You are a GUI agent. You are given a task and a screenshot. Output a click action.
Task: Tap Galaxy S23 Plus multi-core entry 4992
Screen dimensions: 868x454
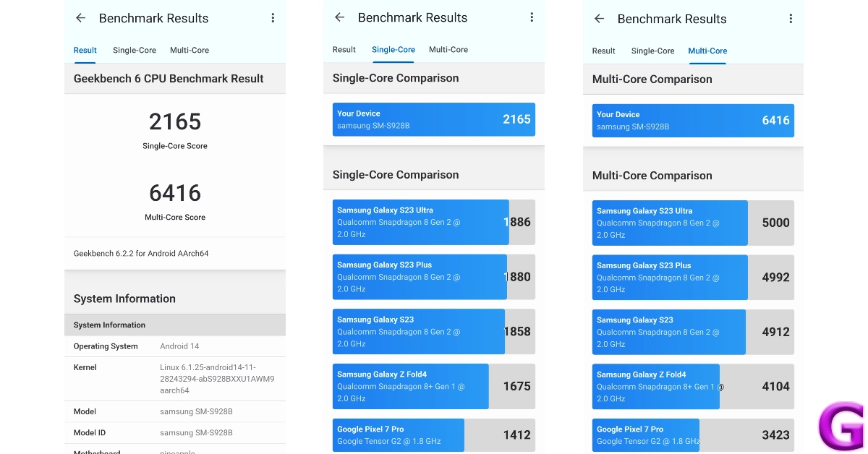(x=693, y=278)
